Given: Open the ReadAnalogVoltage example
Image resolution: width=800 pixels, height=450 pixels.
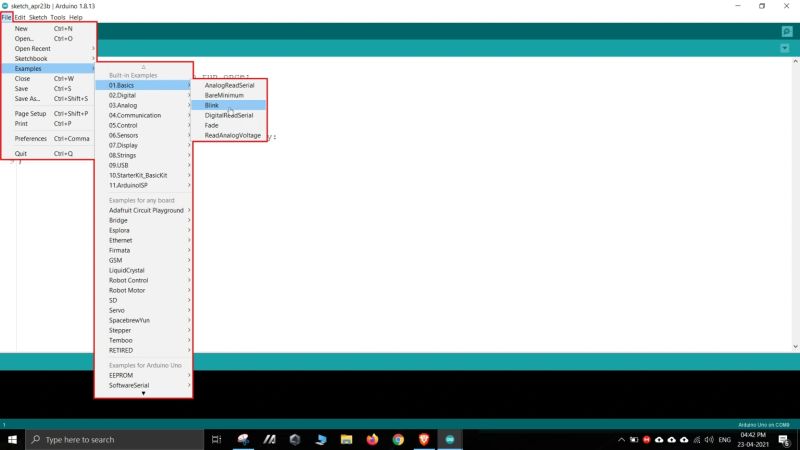Looking at the screenshot, I should pos(229,135).
